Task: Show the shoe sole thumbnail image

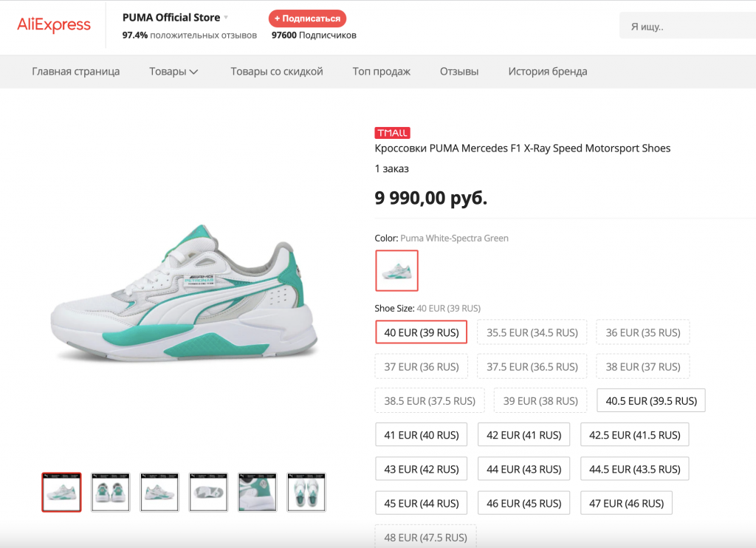Action: point(208,492)
